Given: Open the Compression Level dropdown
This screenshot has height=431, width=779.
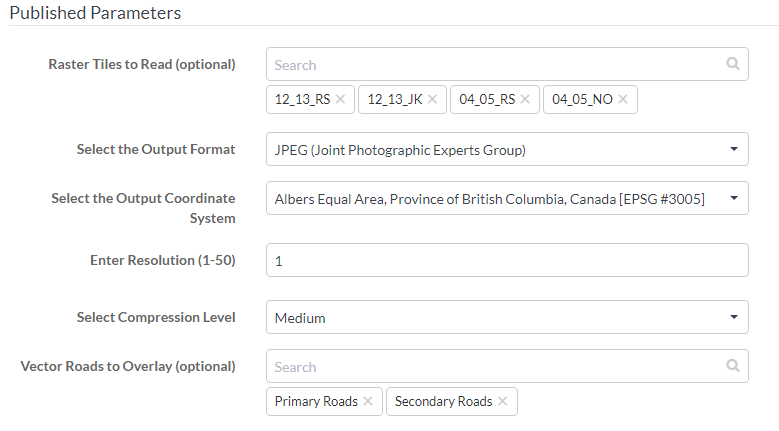Looking at the screenshot, I should click(x=507, y=317).
